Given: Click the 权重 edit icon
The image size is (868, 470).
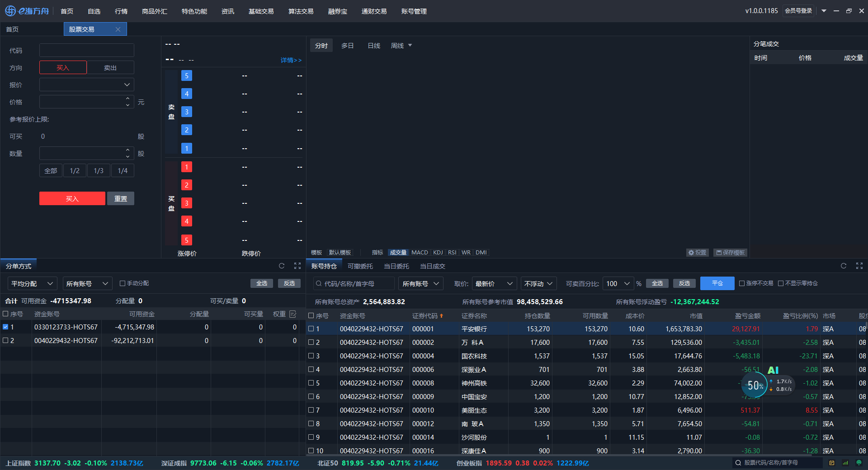Looking at the screenshot, I should point(292,314).
